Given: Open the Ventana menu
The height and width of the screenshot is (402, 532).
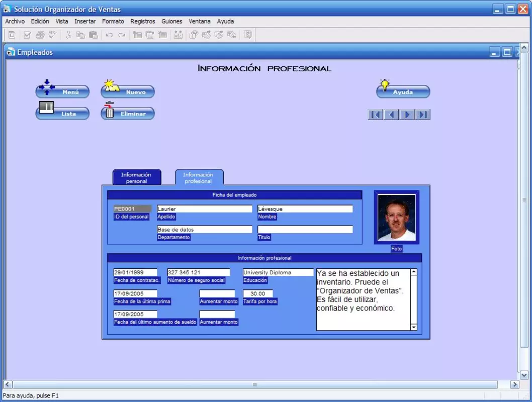Looking at the screenshot, I should tap(200, 21).
